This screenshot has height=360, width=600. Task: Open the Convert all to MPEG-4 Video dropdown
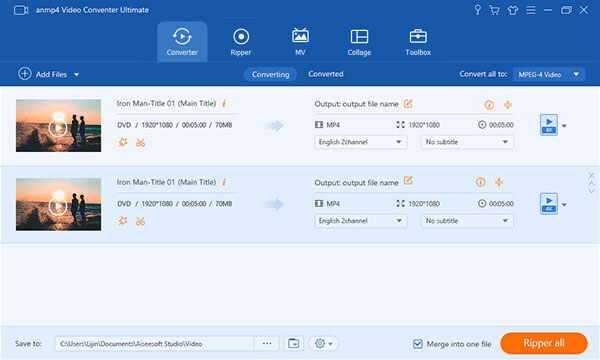coord(549,74)
